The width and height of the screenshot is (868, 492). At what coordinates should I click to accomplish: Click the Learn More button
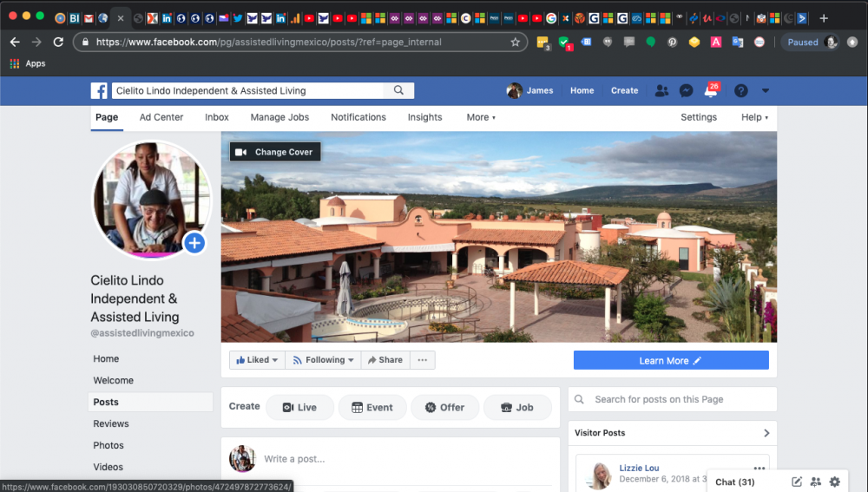[670, 360]
